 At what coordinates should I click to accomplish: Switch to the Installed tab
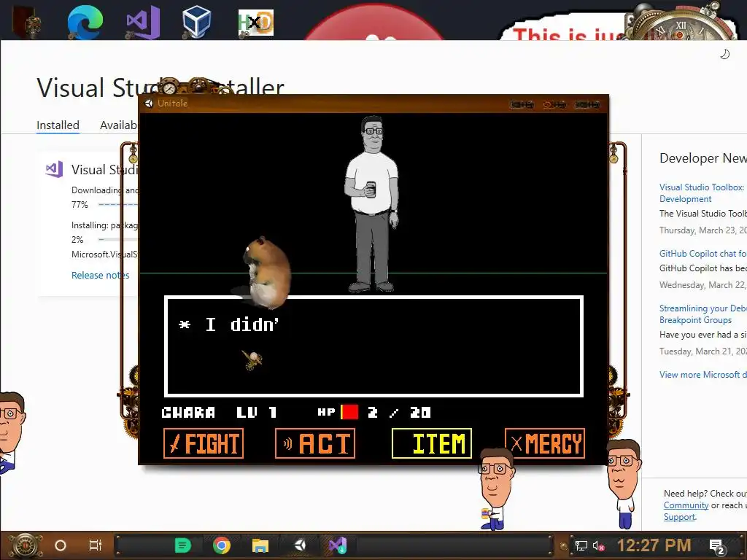(58, 125)
